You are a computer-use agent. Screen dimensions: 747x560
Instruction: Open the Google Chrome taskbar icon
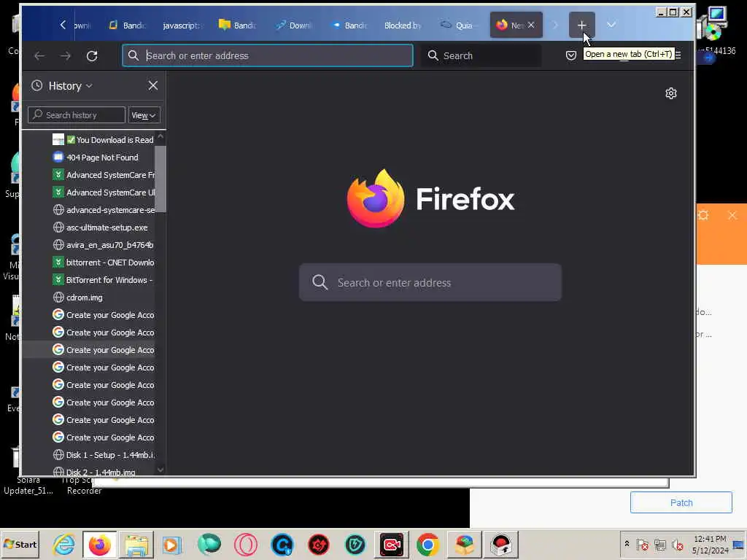coord(427,545)
